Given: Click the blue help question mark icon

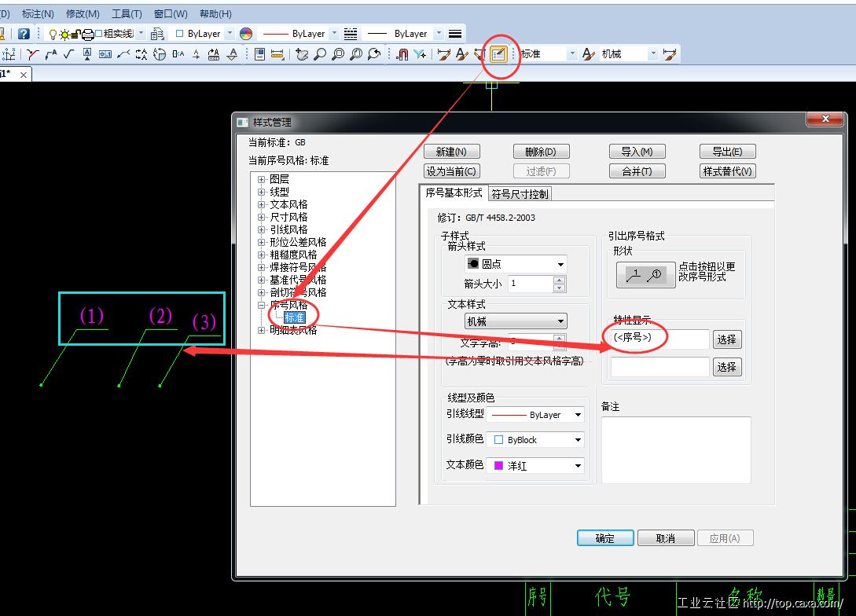Looking at the screenshot, I should (24, 34).
